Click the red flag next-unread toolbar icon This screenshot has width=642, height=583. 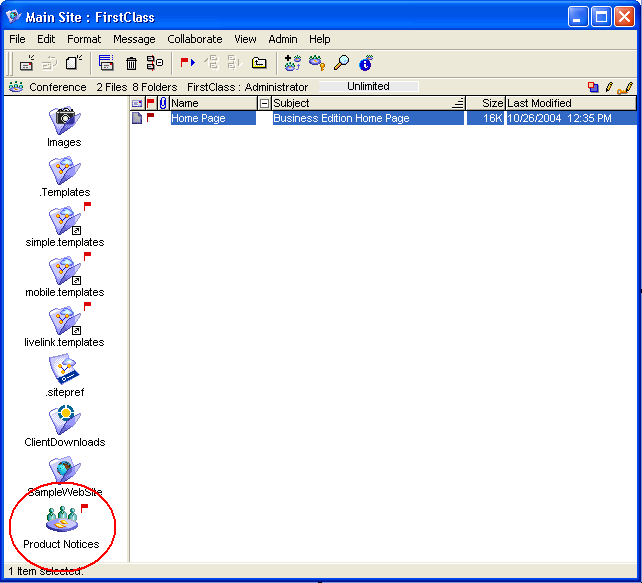[187, 63]
